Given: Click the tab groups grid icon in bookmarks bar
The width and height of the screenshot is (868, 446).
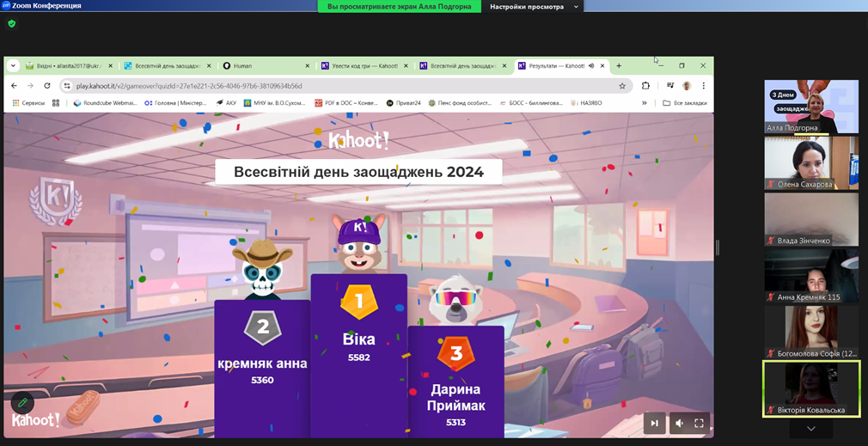Looking at the screenshot, I should point(56,103).
